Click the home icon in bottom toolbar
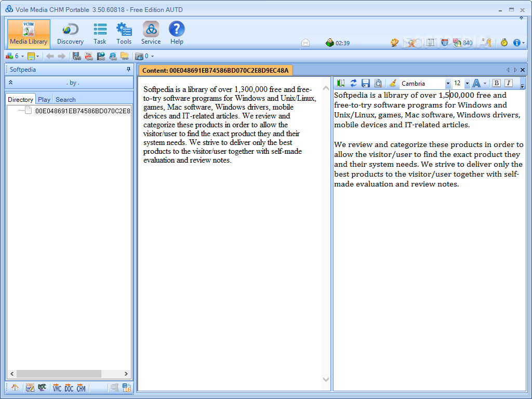 point(15,388)
